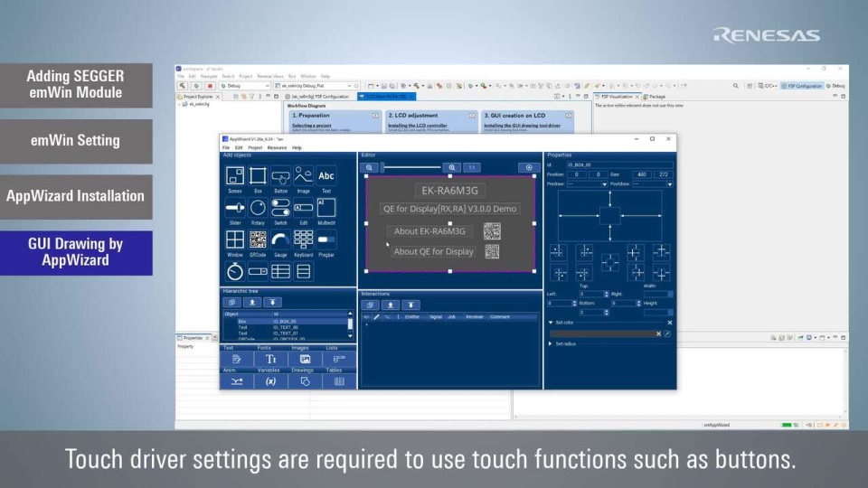Select the ID_TEXT_01 row in tree
Viewport: 868px width, 488px height.
285,333
